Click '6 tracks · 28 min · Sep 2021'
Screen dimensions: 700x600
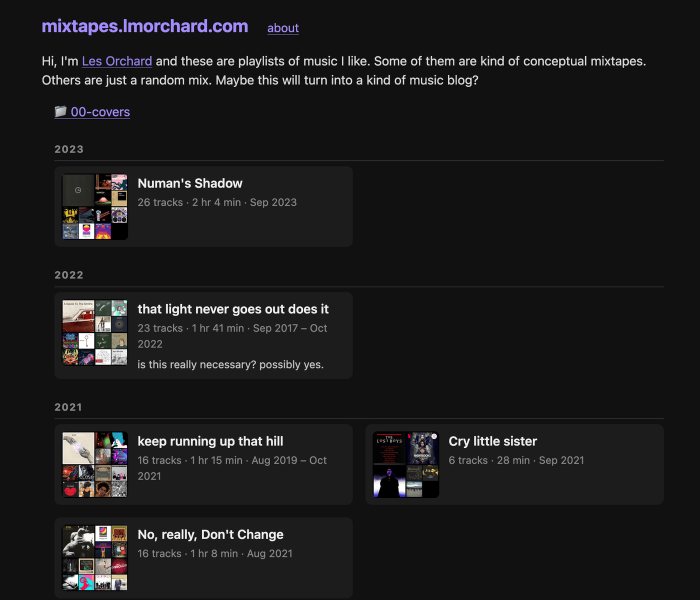516,460
